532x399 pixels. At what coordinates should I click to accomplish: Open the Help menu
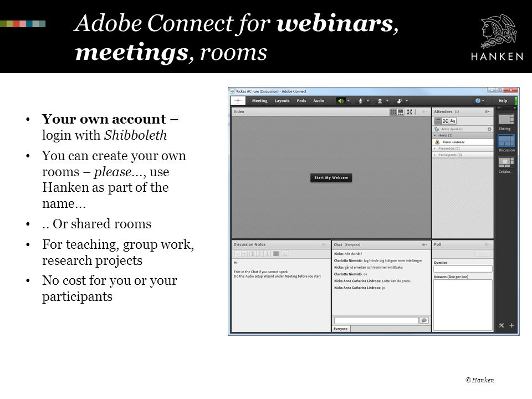point(503,101)
